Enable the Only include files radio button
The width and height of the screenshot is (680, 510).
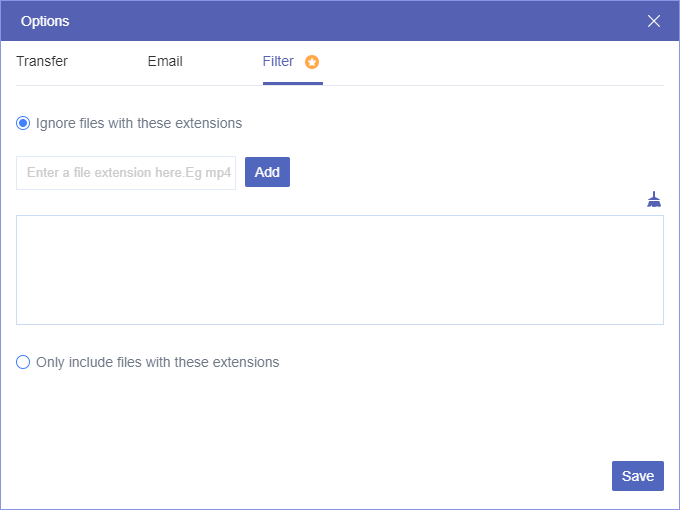click(23, 362)
